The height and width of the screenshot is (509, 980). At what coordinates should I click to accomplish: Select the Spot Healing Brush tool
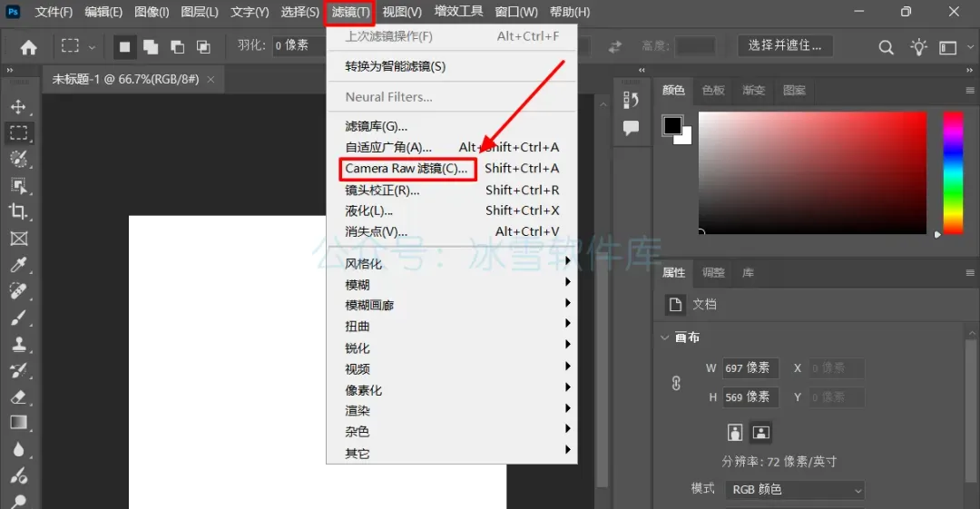[x=18, y=290]
